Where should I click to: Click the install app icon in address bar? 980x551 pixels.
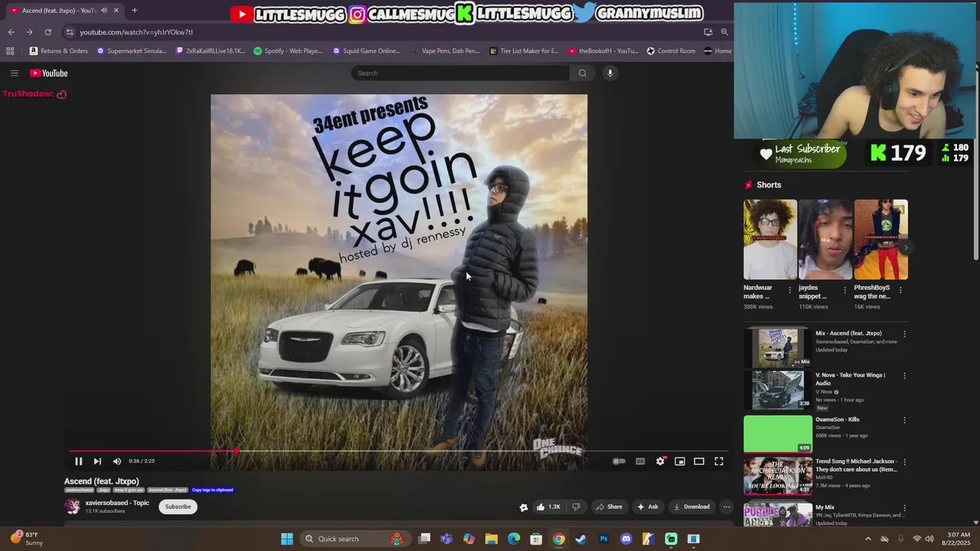pyautogui.click(x=708, y=32)
